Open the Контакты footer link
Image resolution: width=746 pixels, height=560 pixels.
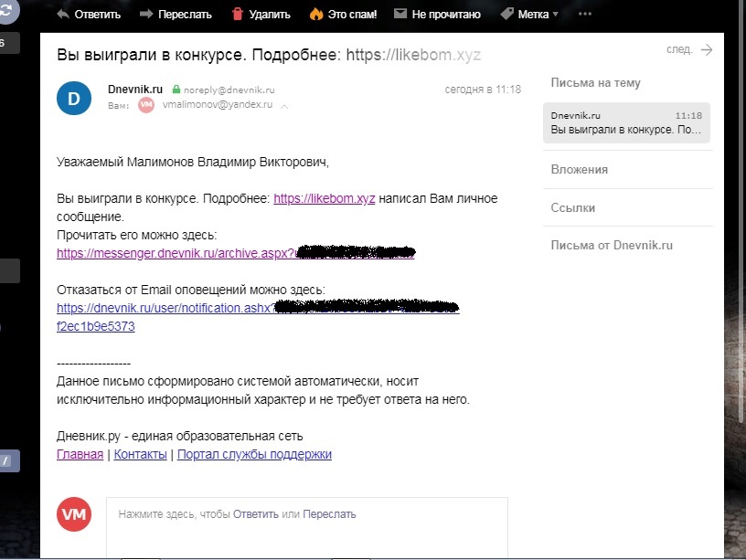pos(141,454)
